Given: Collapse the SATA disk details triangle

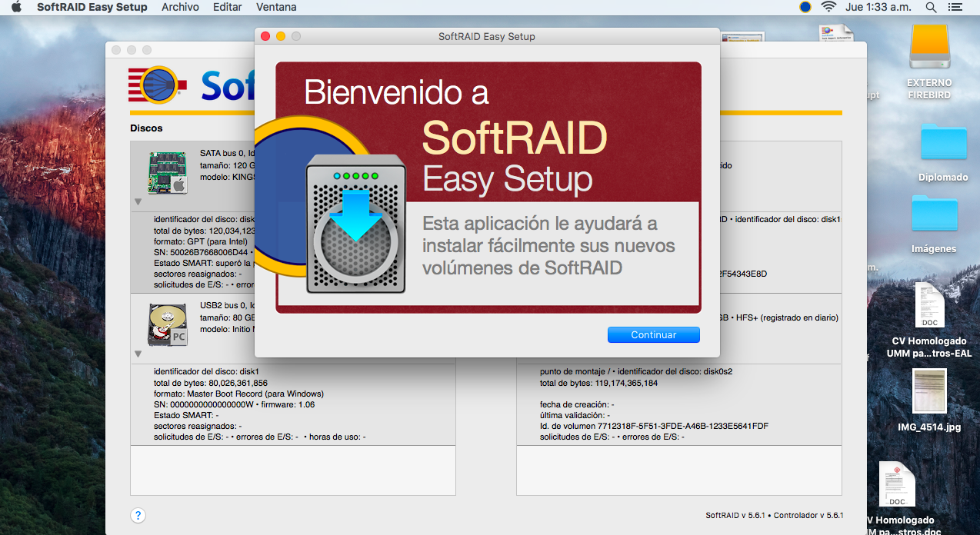Looking at the screenshot, I should (138, 201).
